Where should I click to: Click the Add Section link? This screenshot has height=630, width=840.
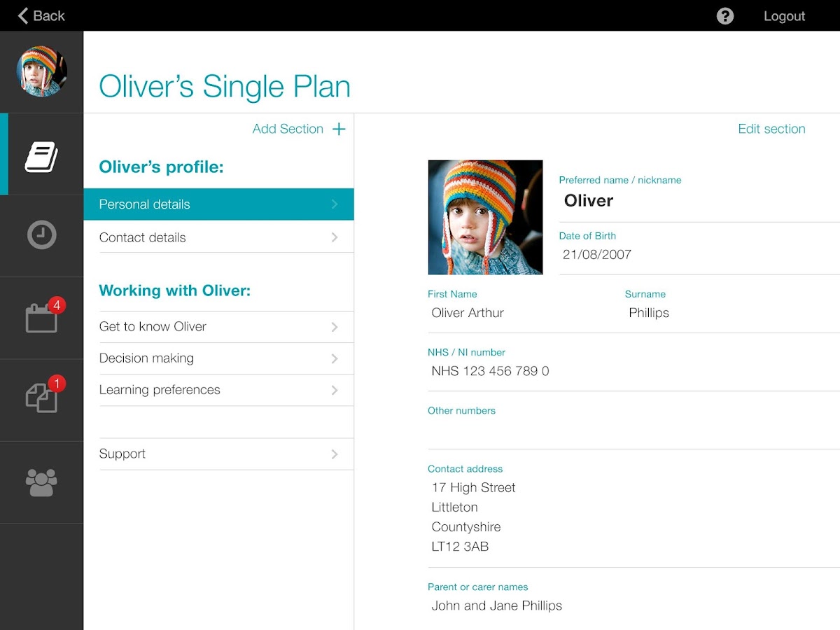pyautogui.click(x=288, y=129)
